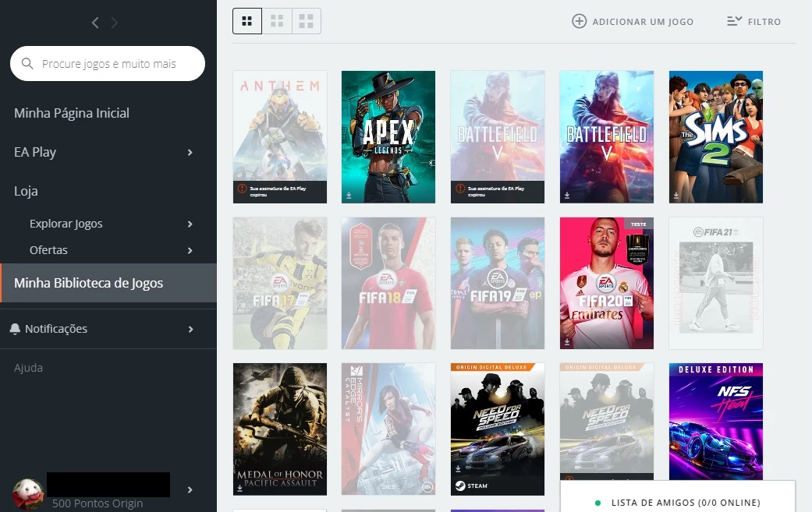812x512 pixels.
Task: Open the full-color Battlefield V tile
Action: [606, 137]
